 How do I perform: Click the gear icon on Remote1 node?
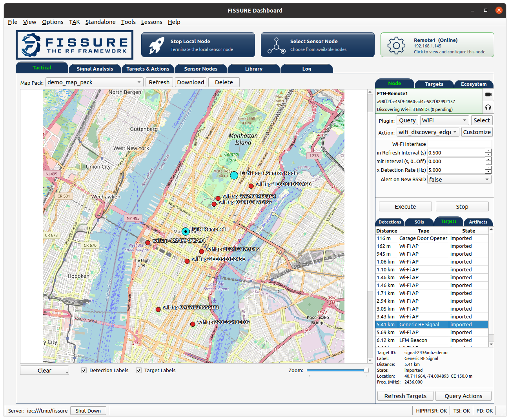pos(396,45)
